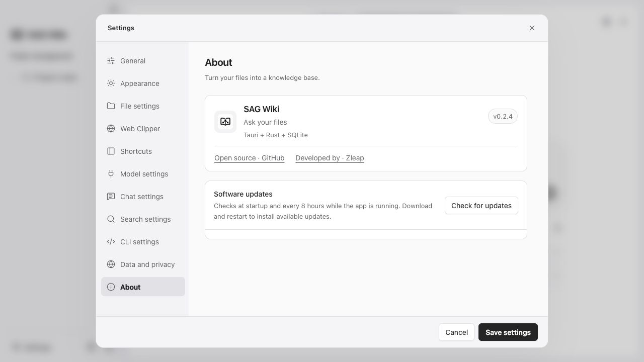Save settings with the dark button
The width and height of the screenshot is (644, 362).
pos(508,332)
